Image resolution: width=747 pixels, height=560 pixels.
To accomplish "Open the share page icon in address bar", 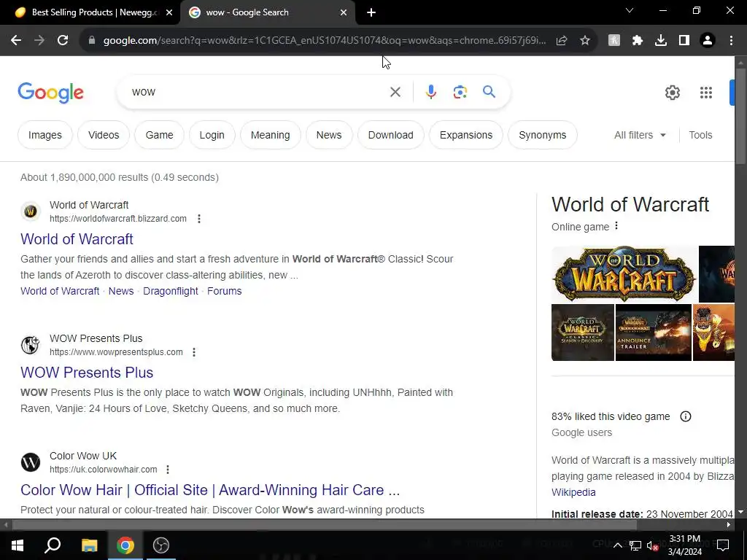I will click(x=562, y=41).
